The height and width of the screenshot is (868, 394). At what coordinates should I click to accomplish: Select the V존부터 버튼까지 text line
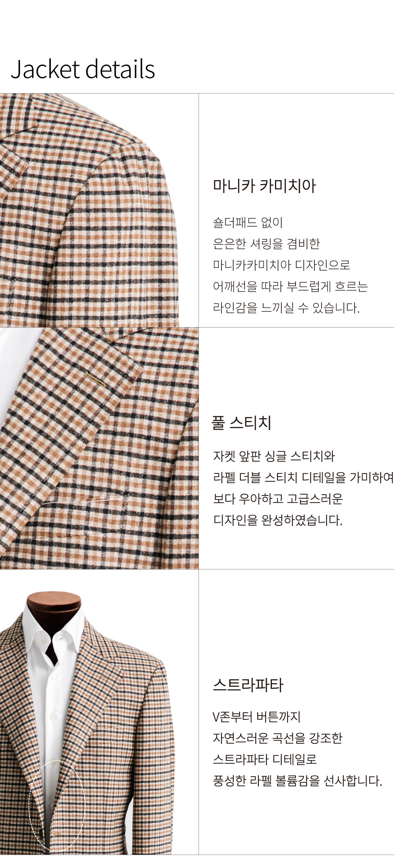point(256,716)
